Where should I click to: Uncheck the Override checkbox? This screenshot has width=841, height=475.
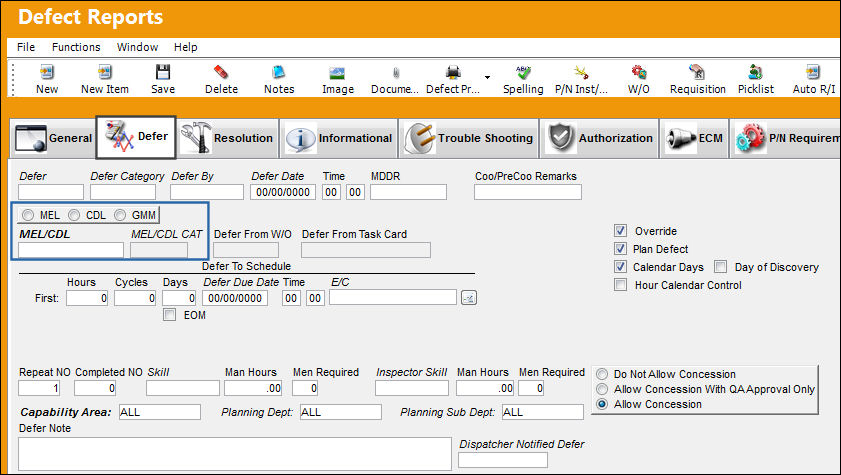tap(620, 231)
